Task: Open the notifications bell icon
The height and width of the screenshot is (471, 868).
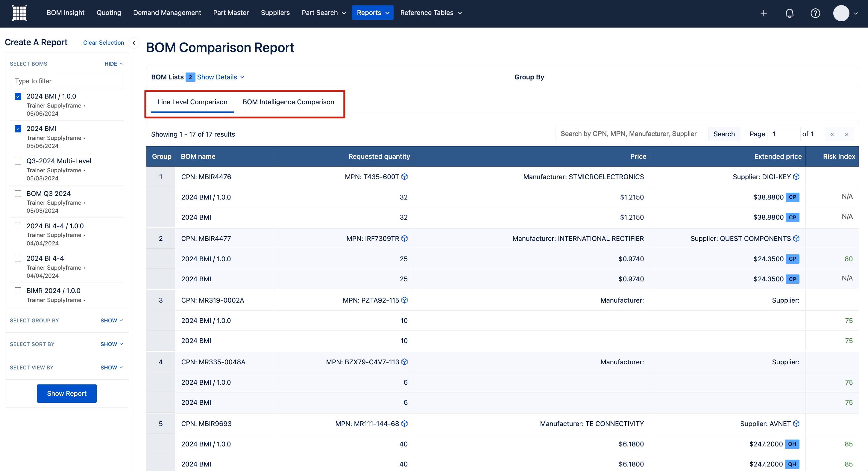Action: pos(790,13)
